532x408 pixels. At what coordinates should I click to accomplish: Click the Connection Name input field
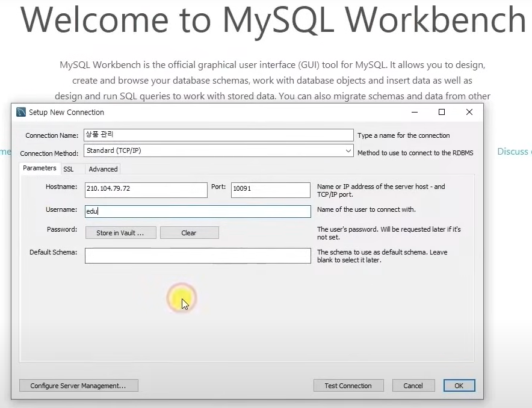218,135
